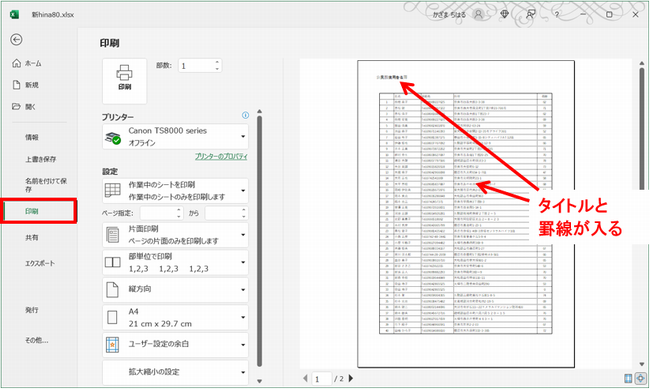Click the 部数 copies input field
Screen dimensions: 650x389
197,66
